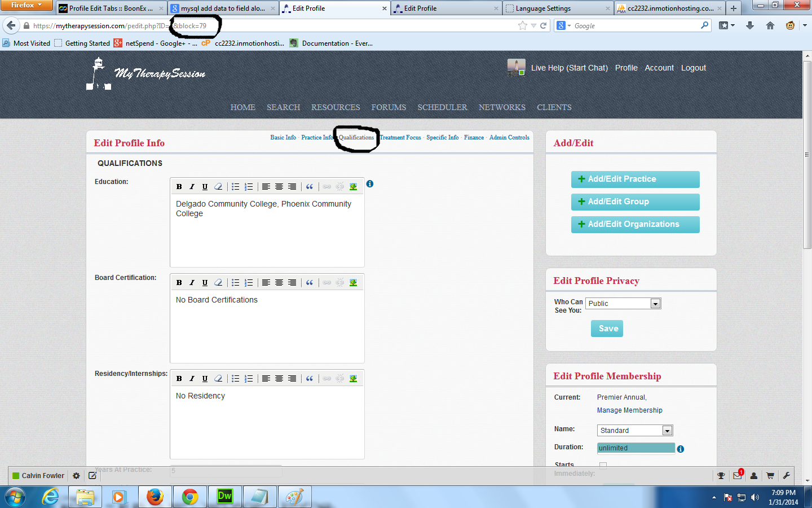Click the wrench icon in bottom toolbar
The image size is (812, 508).
point(787,476)
